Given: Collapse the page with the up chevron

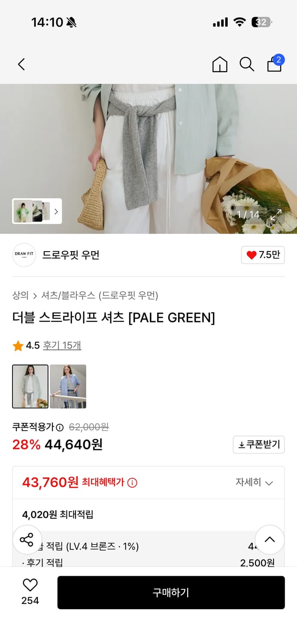Looking at the screenshot, I should (x=270, y=540).
